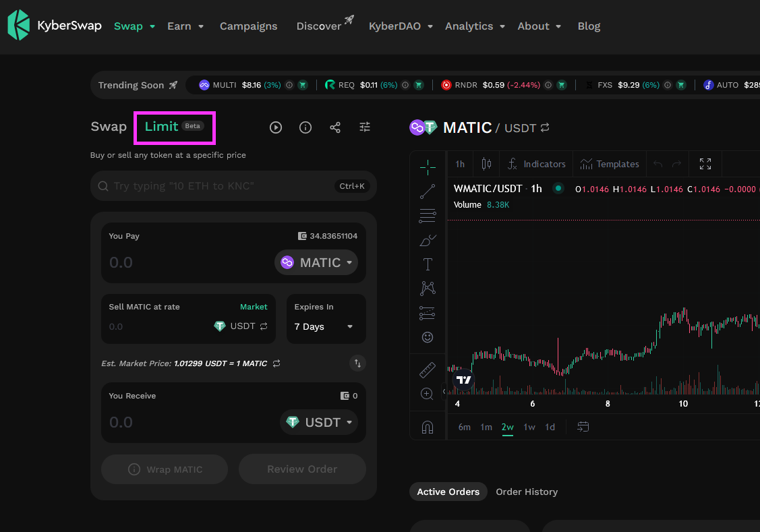
Task: Invert the estimated market price rate
Action: click(276, 363)
